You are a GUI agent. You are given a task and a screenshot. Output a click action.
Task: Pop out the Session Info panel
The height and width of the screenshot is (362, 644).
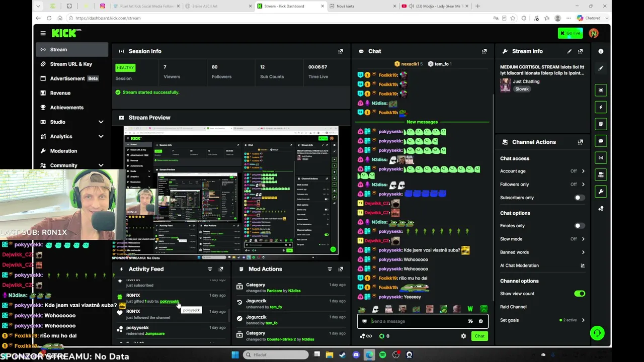coord(341,51)
